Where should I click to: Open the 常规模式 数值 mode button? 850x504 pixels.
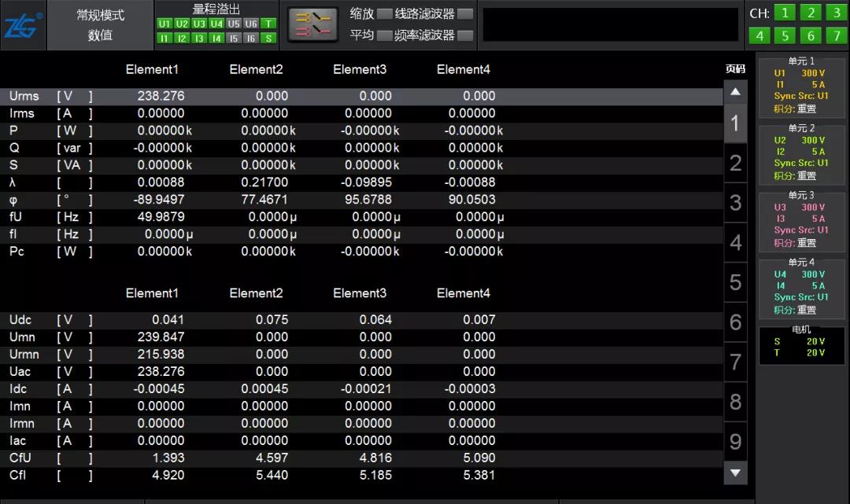coord(100,25)
